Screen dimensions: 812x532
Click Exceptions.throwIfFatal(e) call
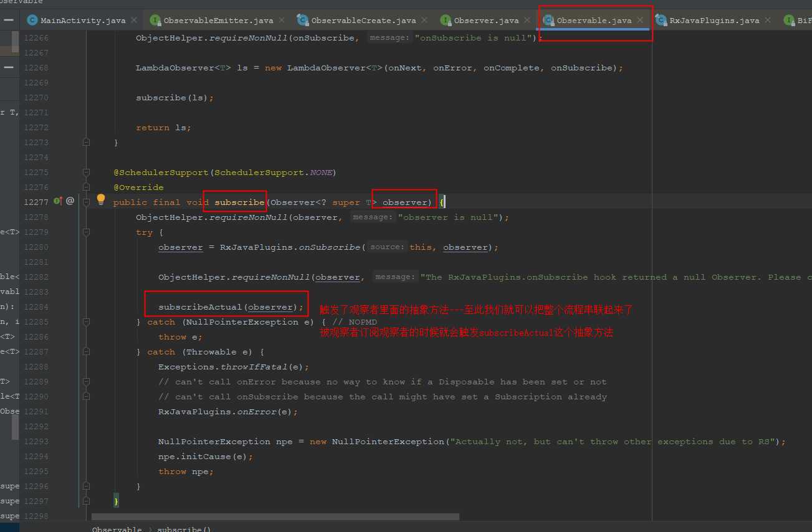click(x=234, y=367)
